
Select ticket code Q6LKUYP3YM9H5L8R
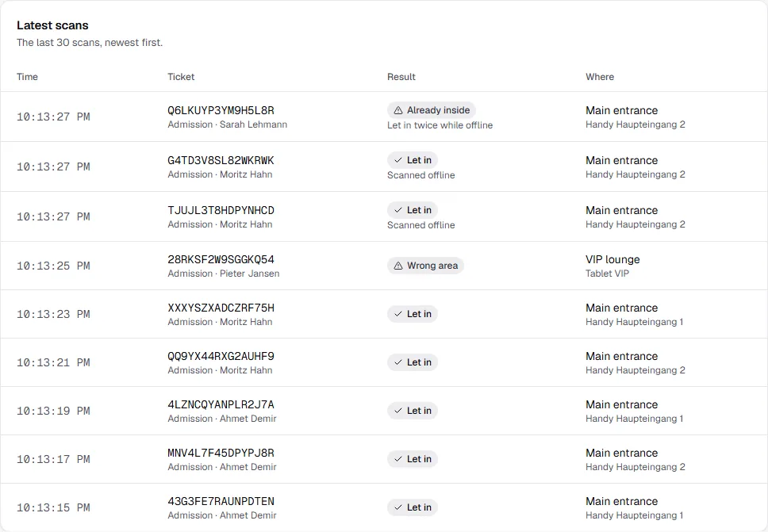tap(221, 111)
